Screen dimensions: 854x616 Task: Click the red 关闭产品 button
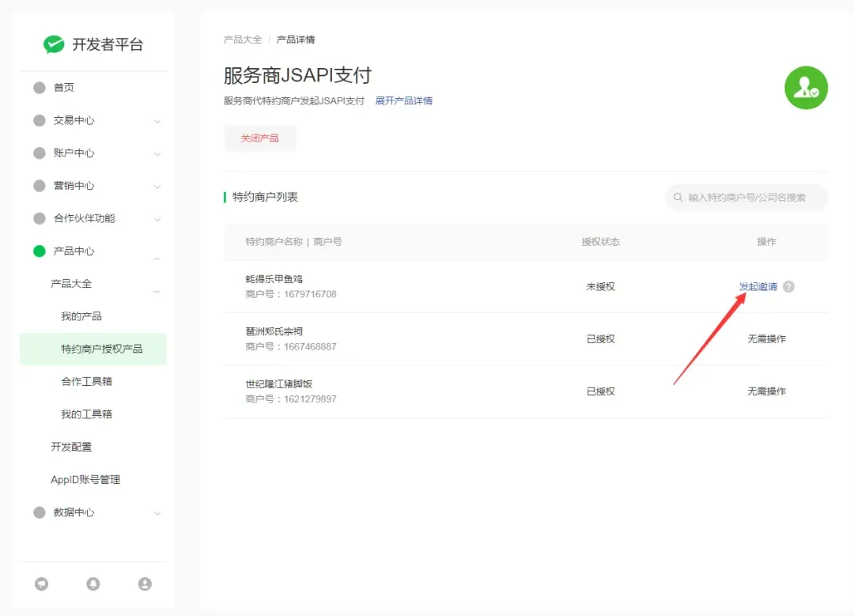click(x=260, y=138)
